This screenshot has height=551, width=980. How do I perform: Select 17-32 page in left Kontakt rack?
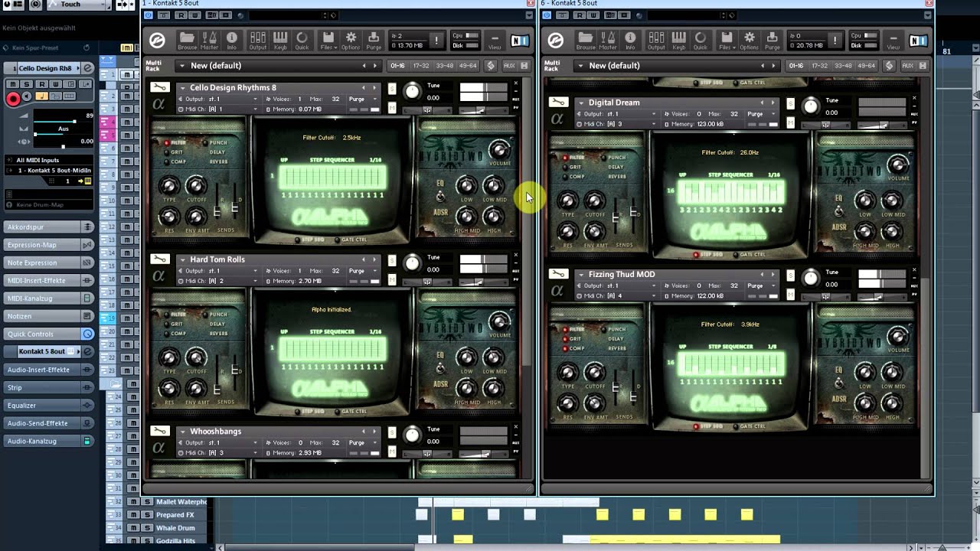(x=421, y=66)
